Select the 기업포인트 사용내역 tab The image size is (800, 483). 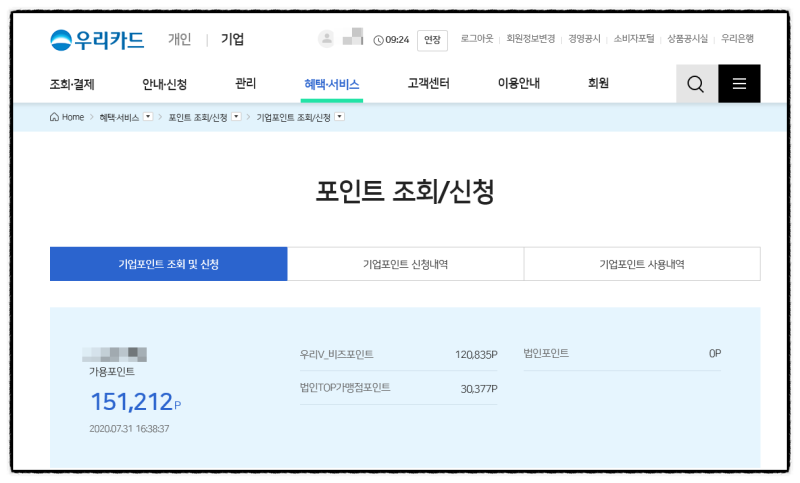(642, 264)
